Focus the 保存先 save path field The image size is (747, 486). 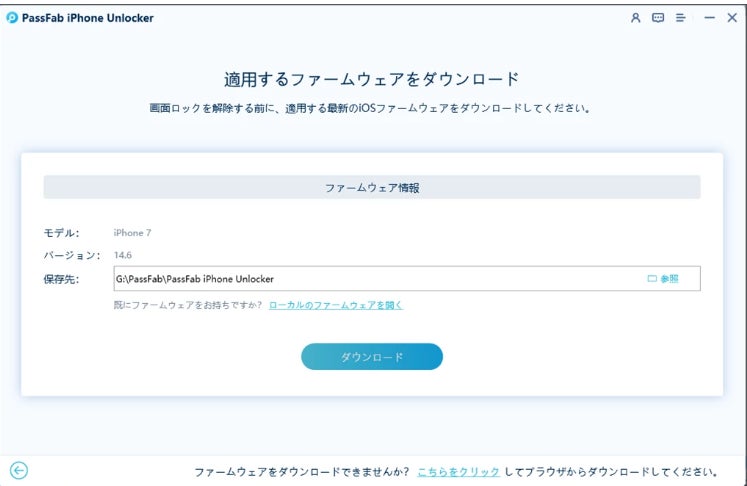(x=407, y=278)
